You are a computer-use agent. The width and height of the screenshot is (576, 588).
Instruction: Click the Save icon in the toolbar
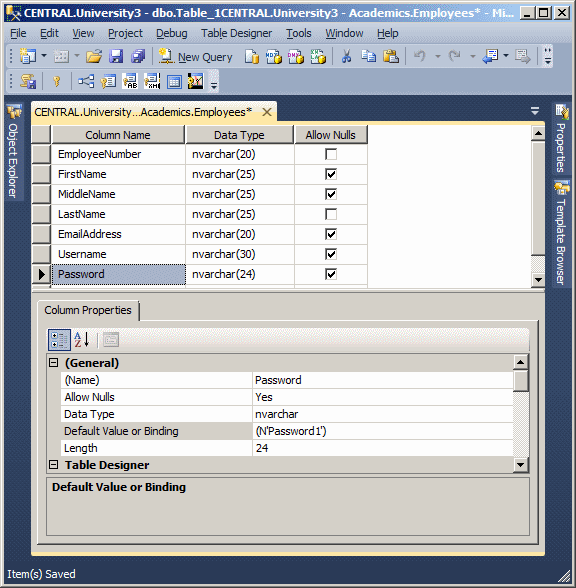(116, 57)
